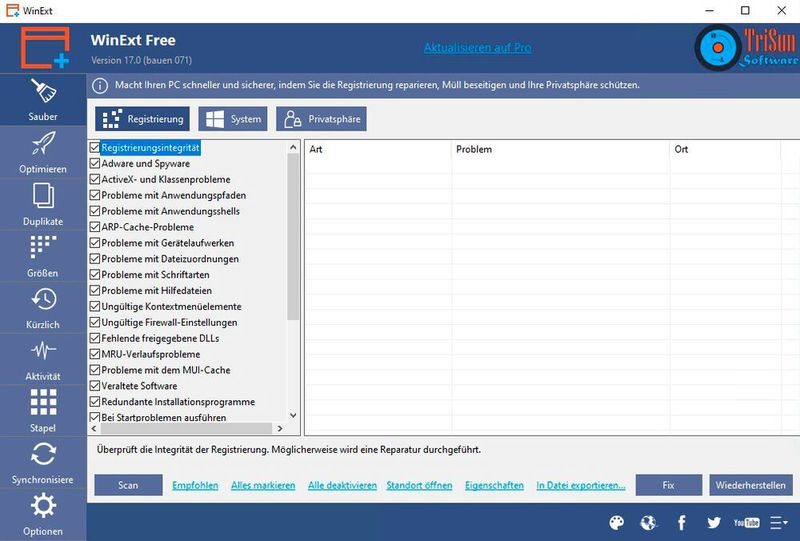Image resolution: width=800 pixels, height=541 pixels.
Task: Toggle ARP-Cache-Probleme checkbox
Action: (x=94, y=227)
